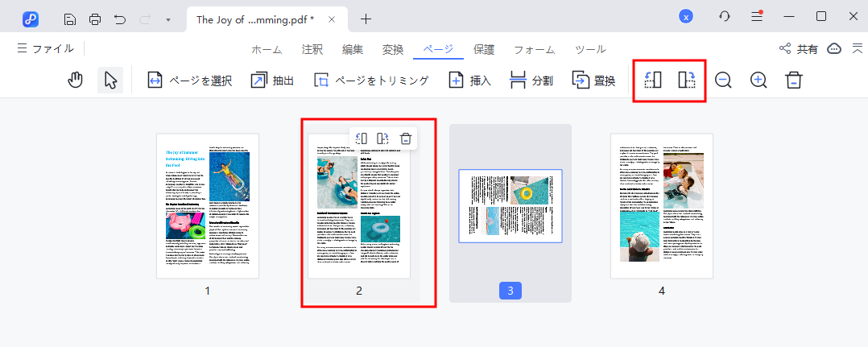Rotate page 2 left via thumbnail icon

click(x=362, y=138)
